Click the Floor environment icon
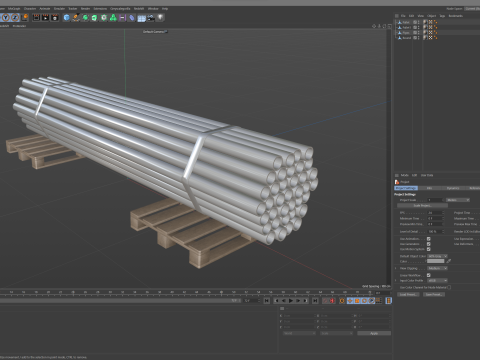This screenshot has width=480, height=360. pos(141,18)
